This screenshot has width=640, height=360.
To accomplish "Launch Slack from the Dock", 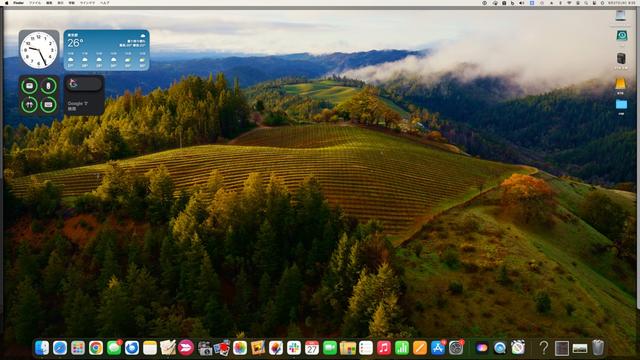I will click(x=293, y=348).
